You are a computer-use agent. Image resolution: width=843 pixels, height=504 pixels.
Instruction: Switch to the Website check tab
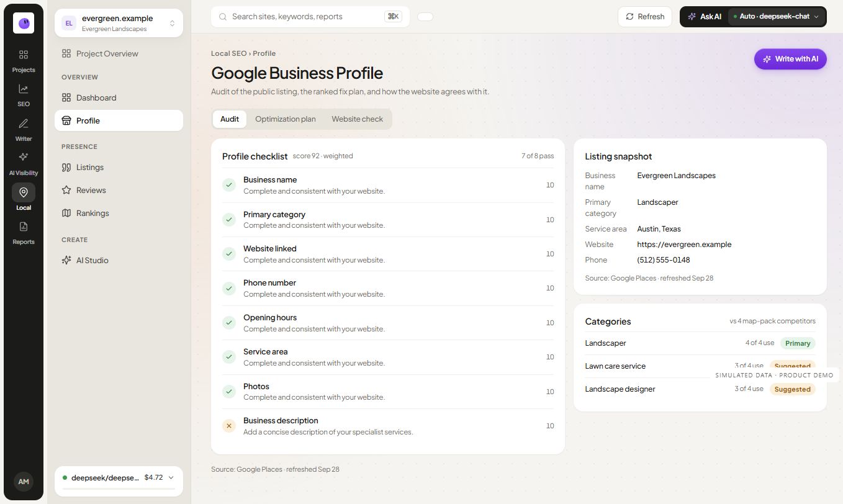pos(358,119)
